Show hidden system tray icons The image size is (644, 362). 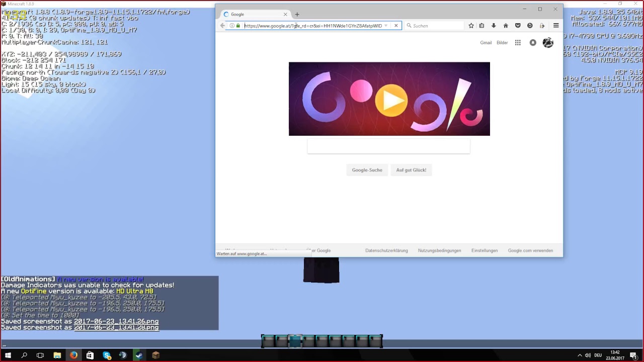[579, 355]
